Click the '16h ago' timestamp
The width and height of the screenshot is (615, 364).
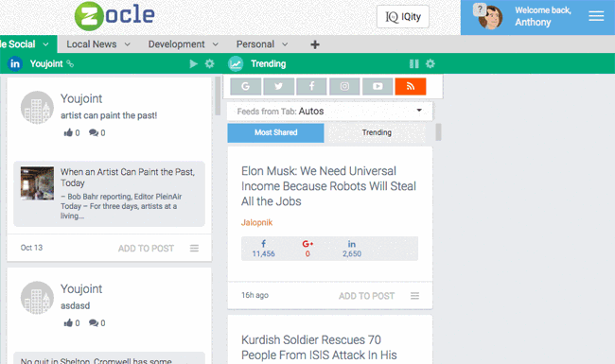pyautogui.click(x=255, y=295)
